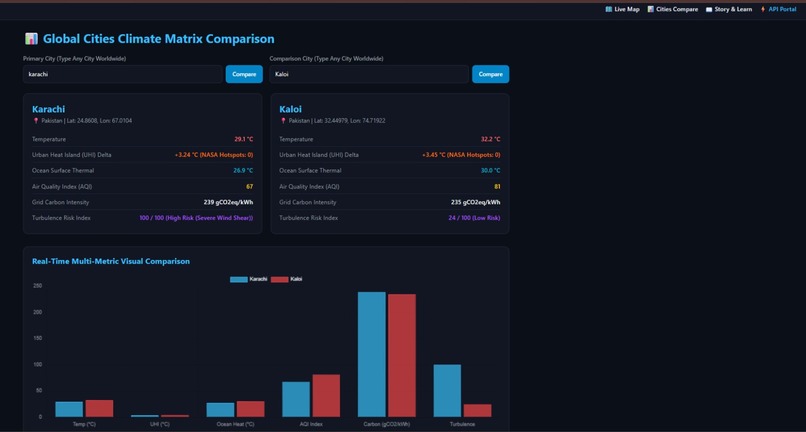Click Real-Time Multi-Metric Visual Comparison heading
Viewport: 806px width, 432px height.
pos(111,261)
